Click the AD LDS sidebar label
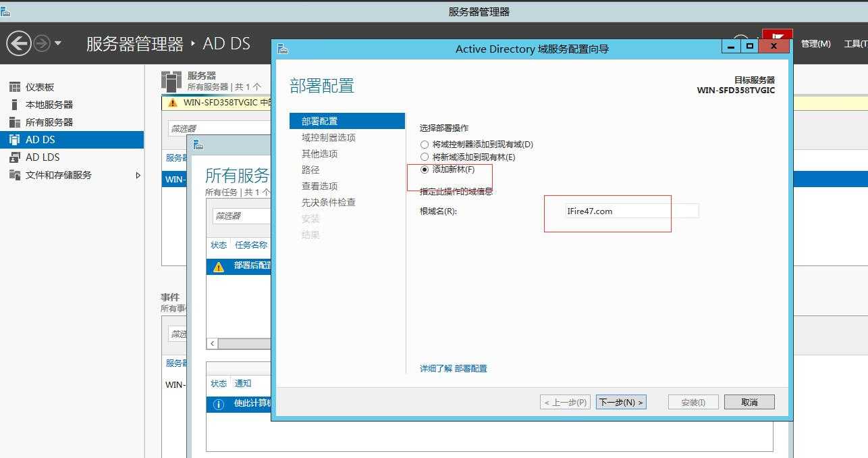 43,157
